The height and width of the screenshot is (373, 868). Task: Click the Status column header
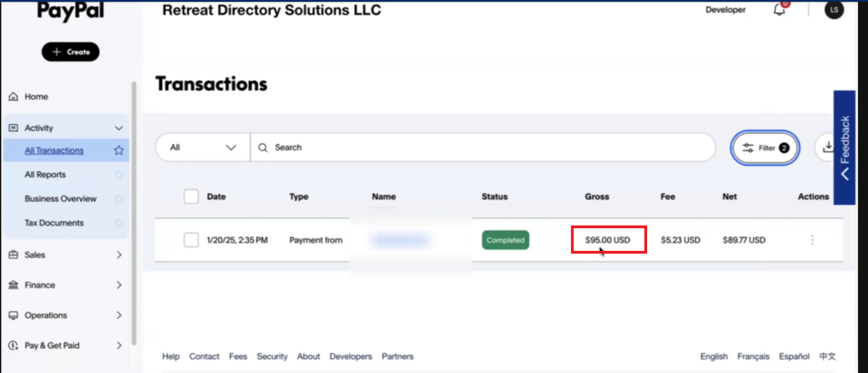(x=494, y=196)
